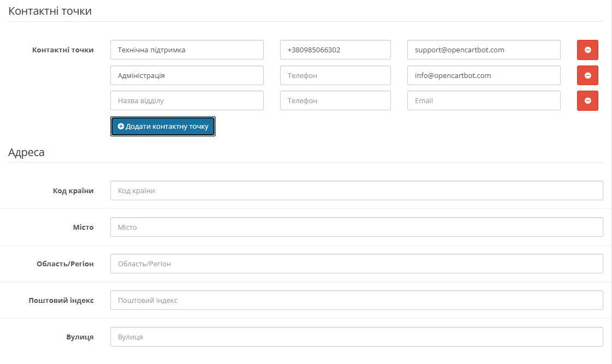Remove the empty third contact row
The width and height of the screenshot is (612, 364).
587,100
